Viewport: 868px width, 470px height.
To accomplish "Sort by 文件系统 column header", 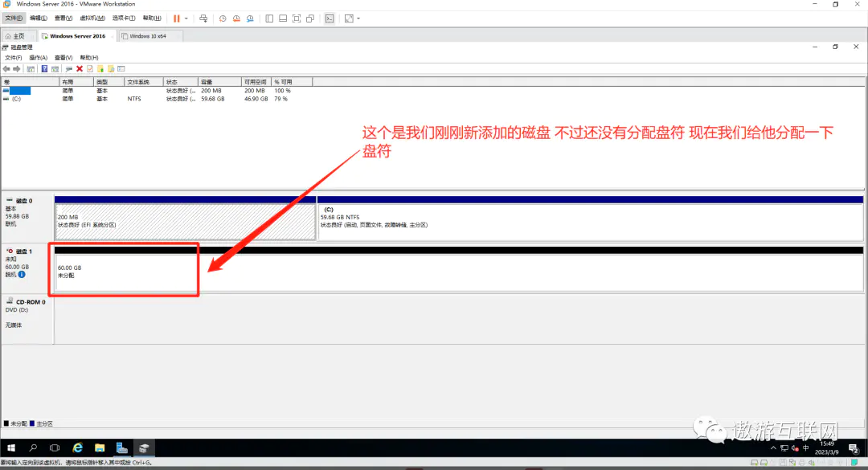I will [x=143, y=82].
